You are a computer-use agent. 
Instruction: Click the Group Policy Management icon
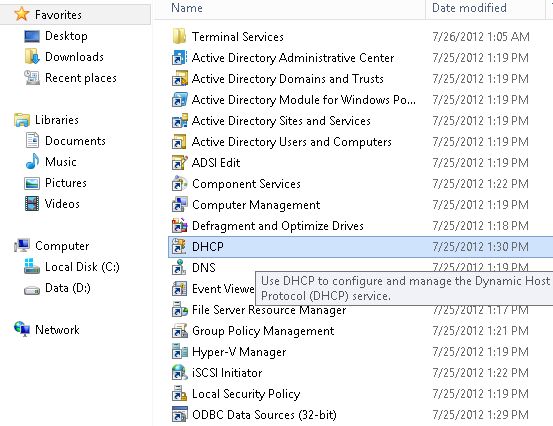pos(180,331)
